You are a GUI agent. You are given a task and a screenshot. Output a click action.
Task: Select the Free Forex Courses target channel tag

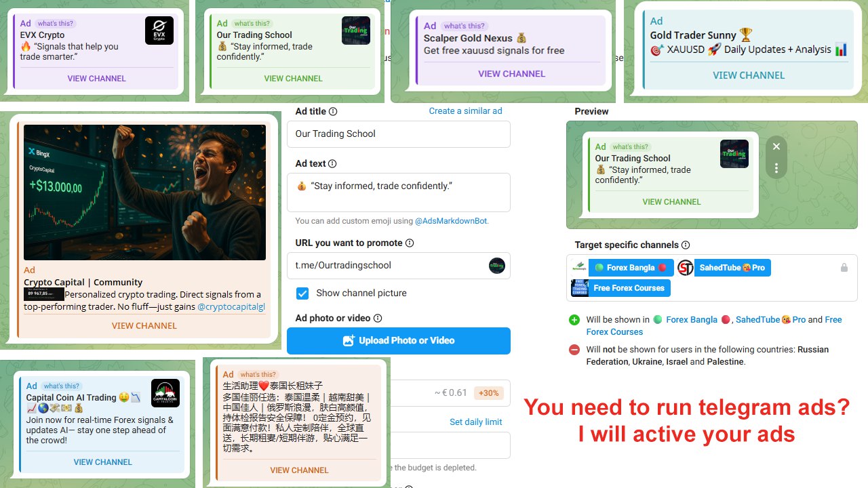pyautogui.click(x=621, y=288)
